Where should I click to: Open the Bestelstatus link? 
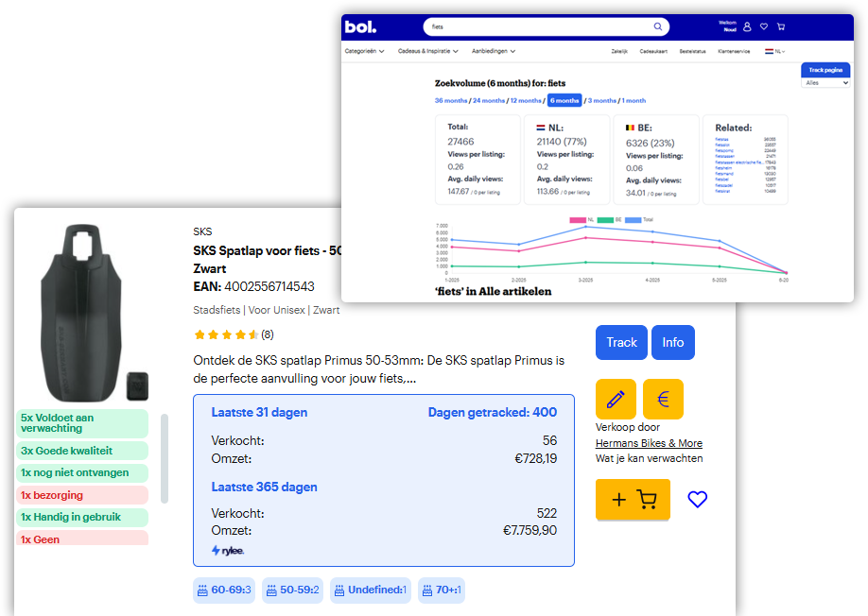click(x=692, y=51)
